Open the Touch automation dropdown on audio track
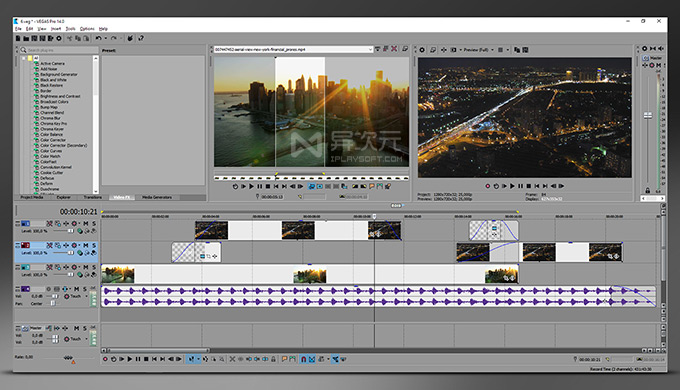 [x=86, y=296]
